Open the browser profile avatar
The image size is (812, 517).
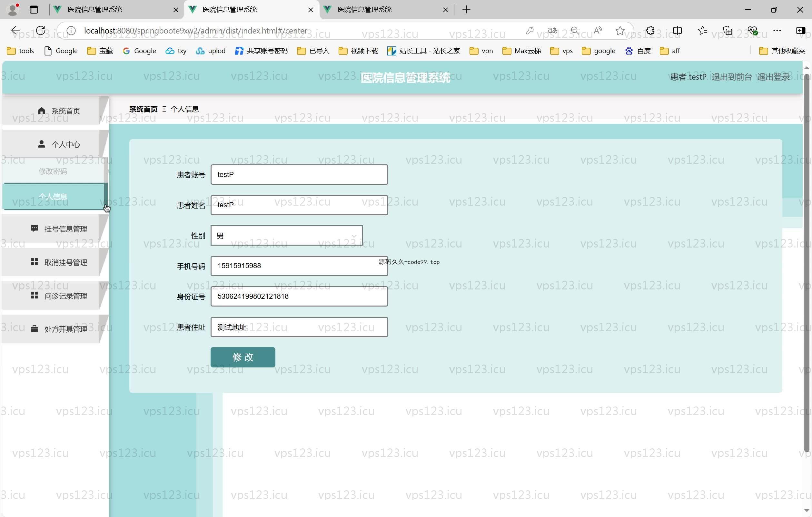coord(13,9)
